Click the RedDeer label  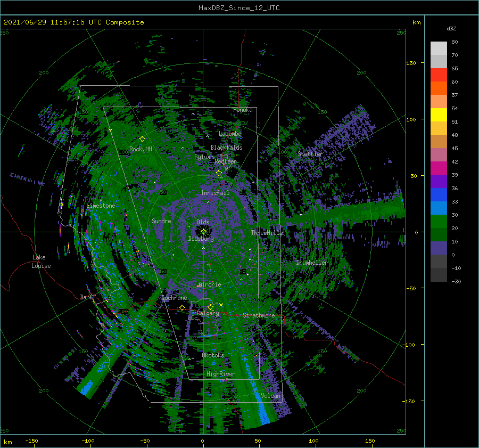point(226,161)
